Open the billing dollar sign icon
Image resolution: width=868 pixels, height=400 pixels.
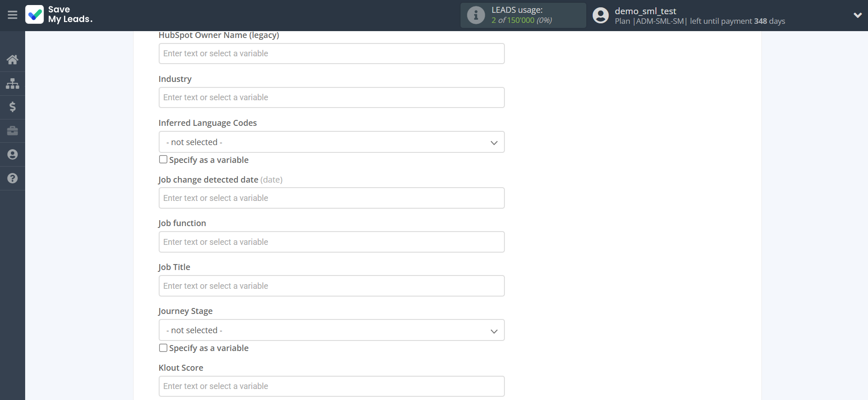12,107
